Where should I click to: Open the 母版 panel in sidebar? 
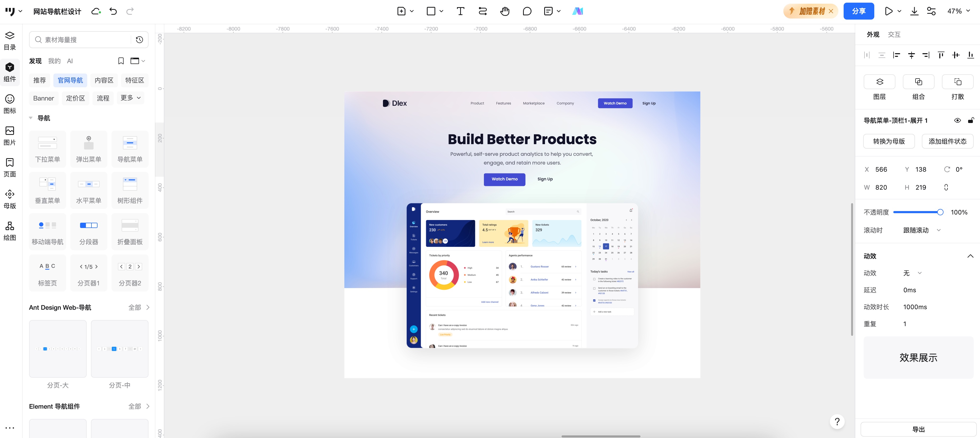click(x=10, y=199)
